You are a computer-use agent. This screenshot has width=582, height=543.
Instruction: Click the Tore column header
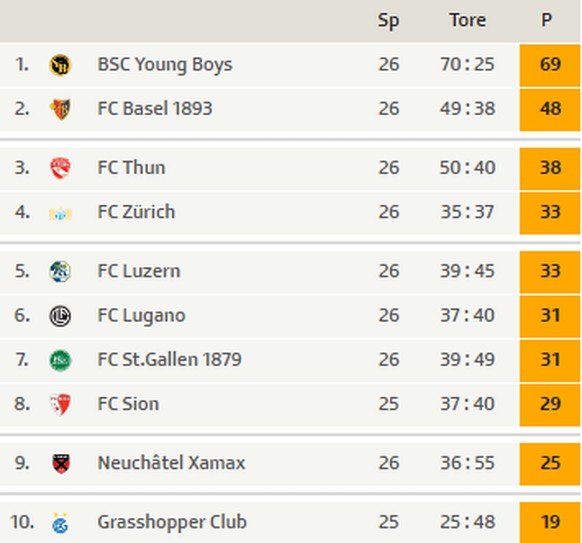tap(468, 20)
